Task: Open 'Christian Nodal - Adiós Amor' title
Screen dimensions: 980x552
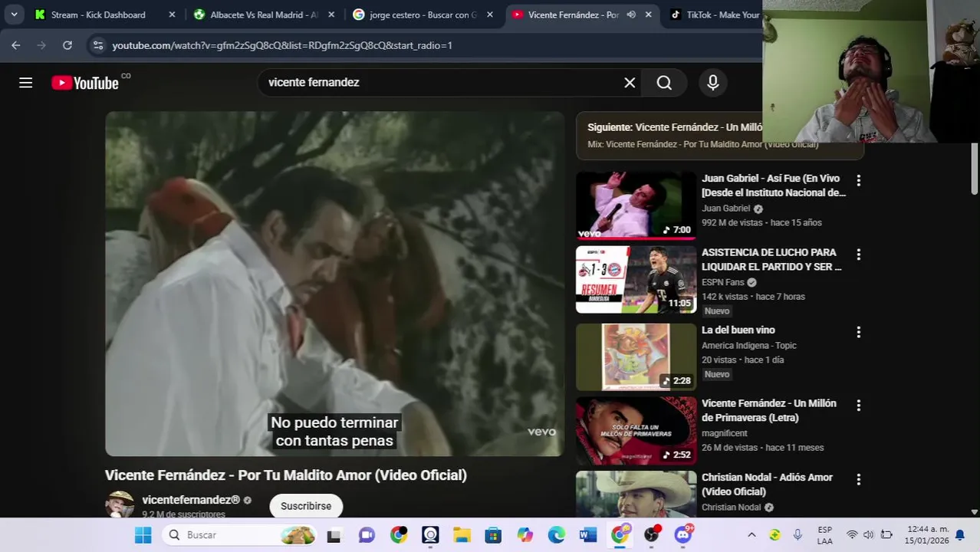Action: [767, 485]
